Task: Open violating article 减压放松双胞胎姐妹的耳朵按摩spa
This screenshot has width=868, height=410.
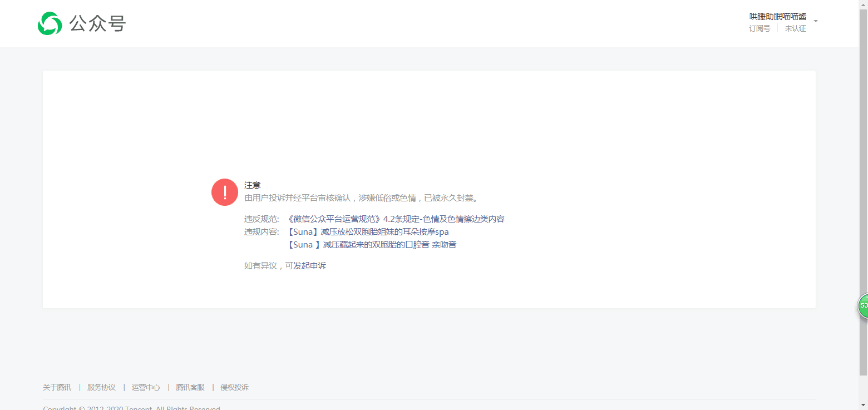Action: pos(368,232)
